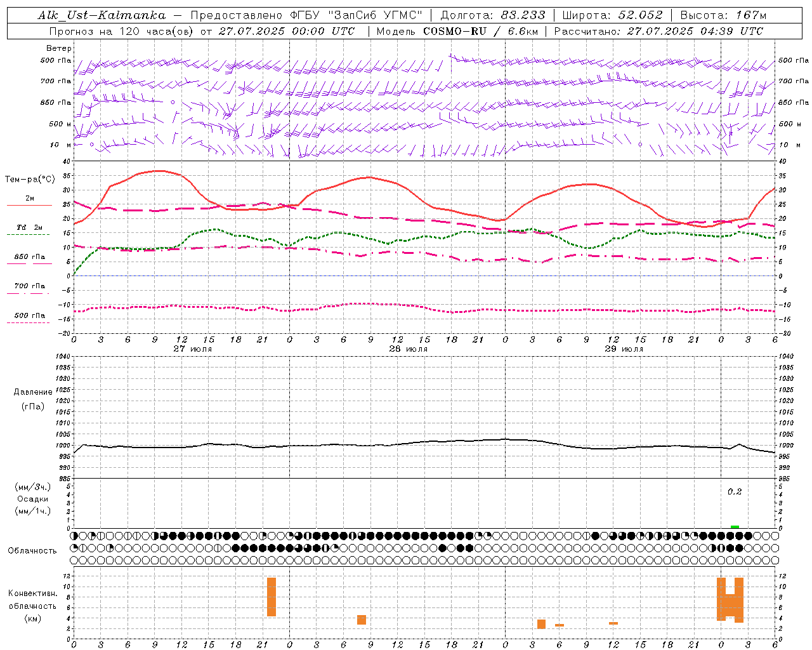Click the '500 м' label left of wind panel
The height and width of the screenshot is (650, 812).
(60, 124)
